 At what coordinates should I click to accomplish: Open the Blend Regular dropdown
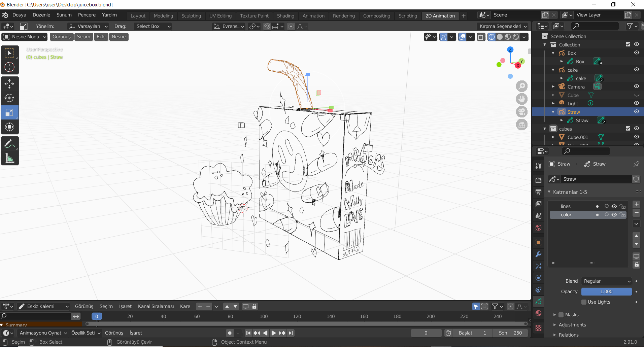pos(607,281)
